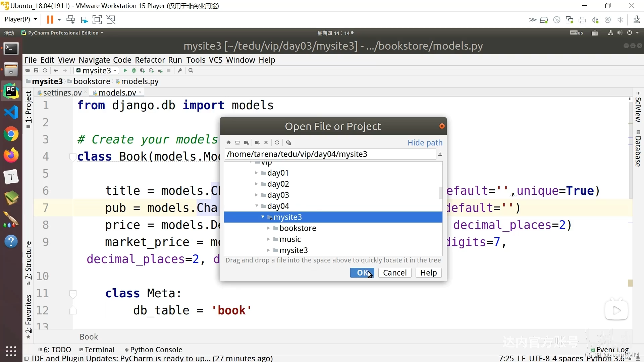Open the Terminal tool window

coord(97,350)
